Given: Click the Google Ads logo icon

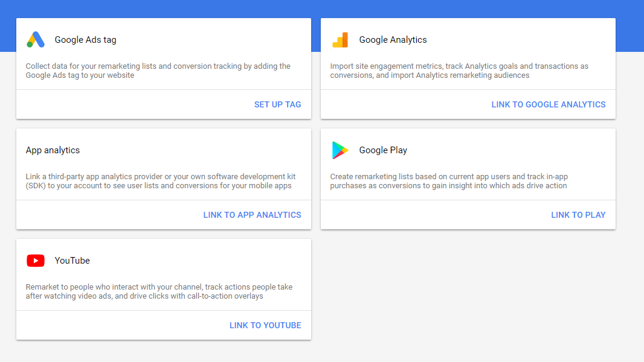Looking at the screenshot, I should pos(36,40).
